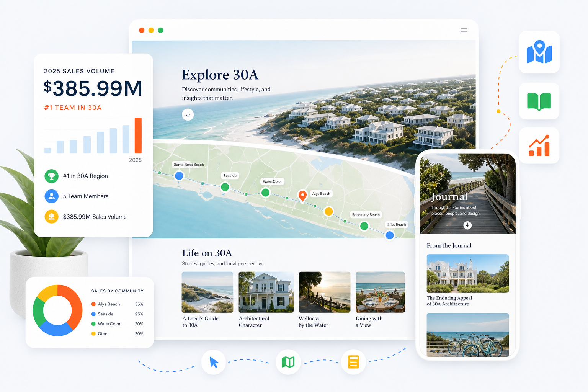Select the orange location pin near Alys Beach on map
Screen dimensions: 588x392
point(302,196)
